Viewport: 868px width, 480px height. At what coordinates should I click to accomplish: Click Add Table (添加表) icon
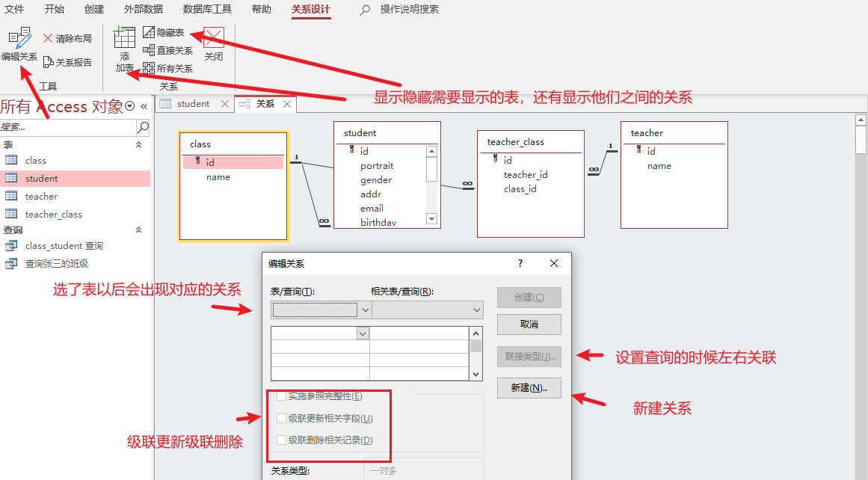coord(125,37)
